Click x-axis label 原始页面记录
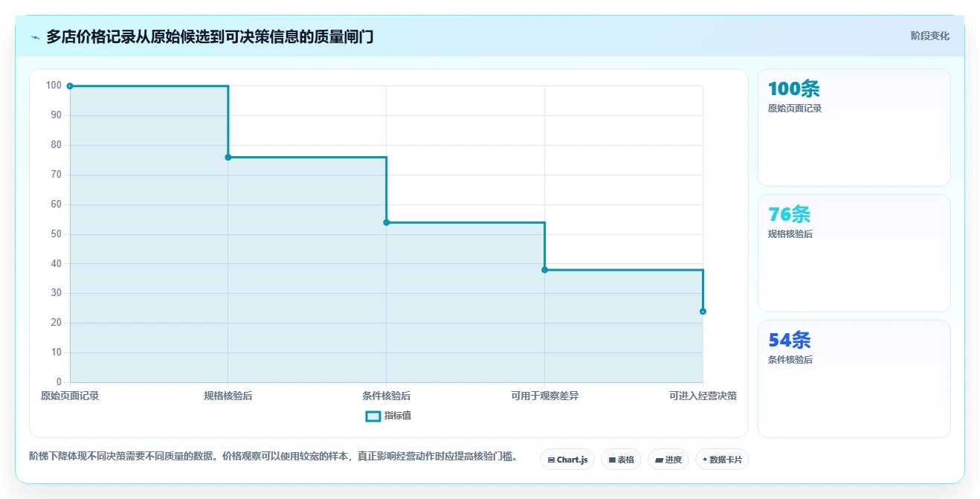The width and height of the screenshot is (980, 499). point(70,396)
